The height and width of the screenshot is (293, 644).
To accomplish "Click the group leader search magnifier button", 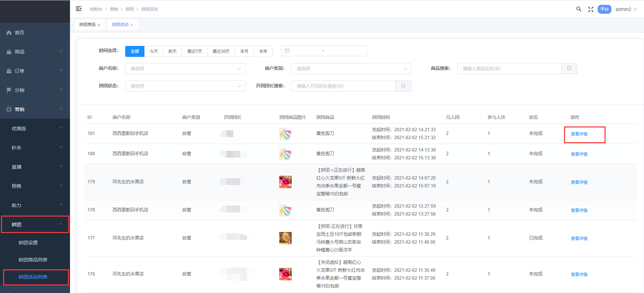I will tap(403, 86).
